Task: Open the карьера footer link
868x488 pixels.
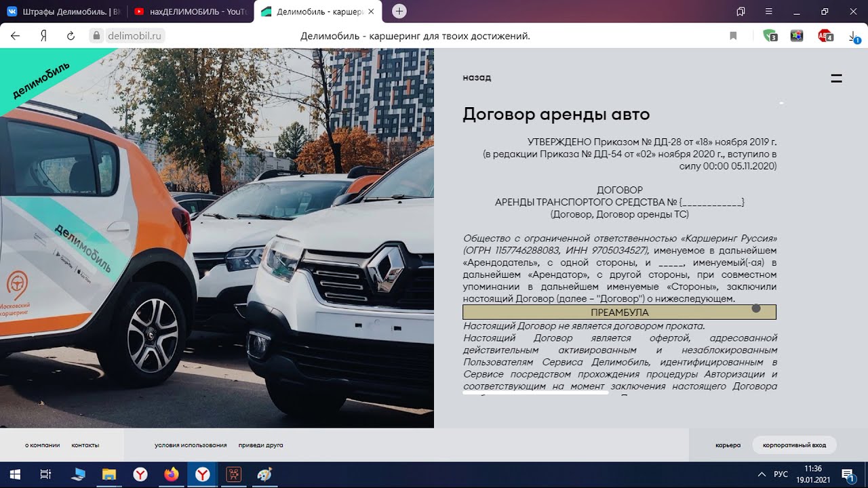Action: click(728, 445)
